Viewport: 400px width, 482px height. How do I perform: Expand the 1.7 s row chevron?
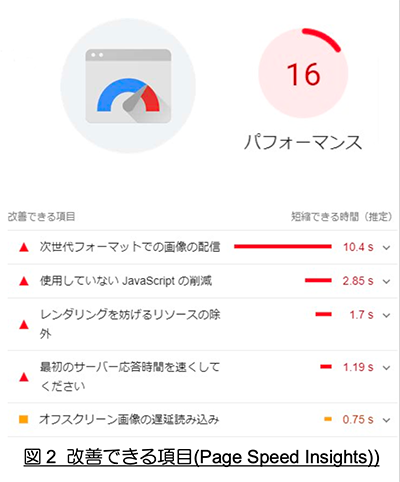coord(386,315)
